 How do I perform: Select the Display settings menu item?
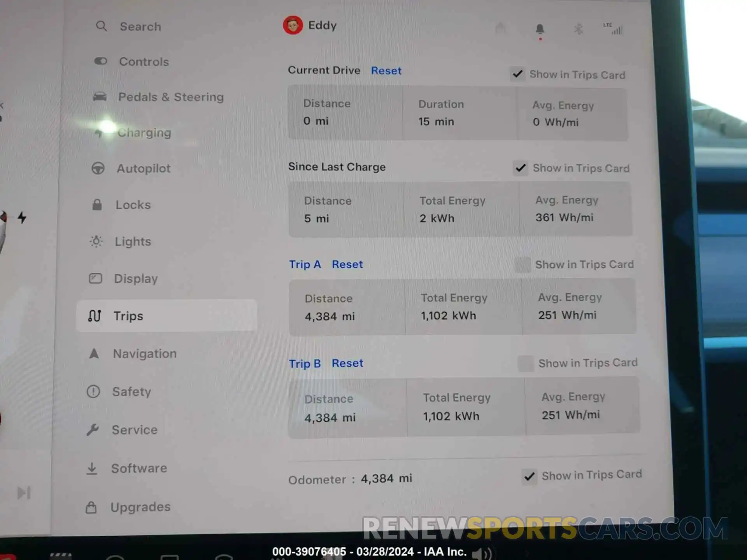[x=135, y=278]
